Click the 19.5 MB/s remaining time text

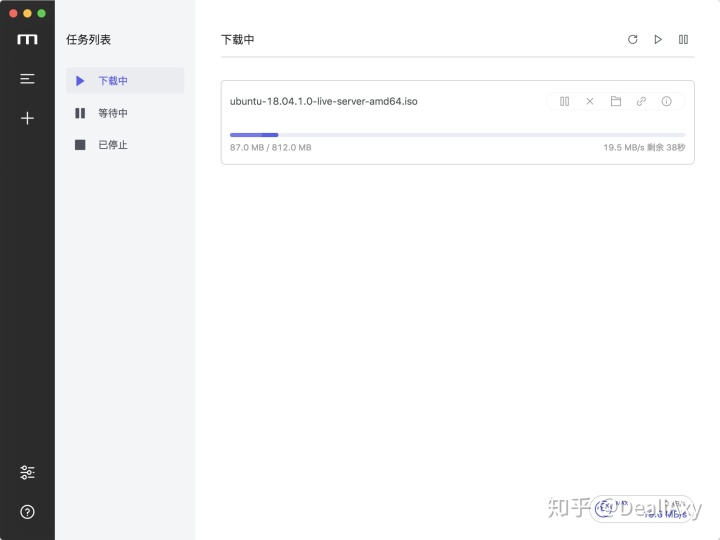644,147
